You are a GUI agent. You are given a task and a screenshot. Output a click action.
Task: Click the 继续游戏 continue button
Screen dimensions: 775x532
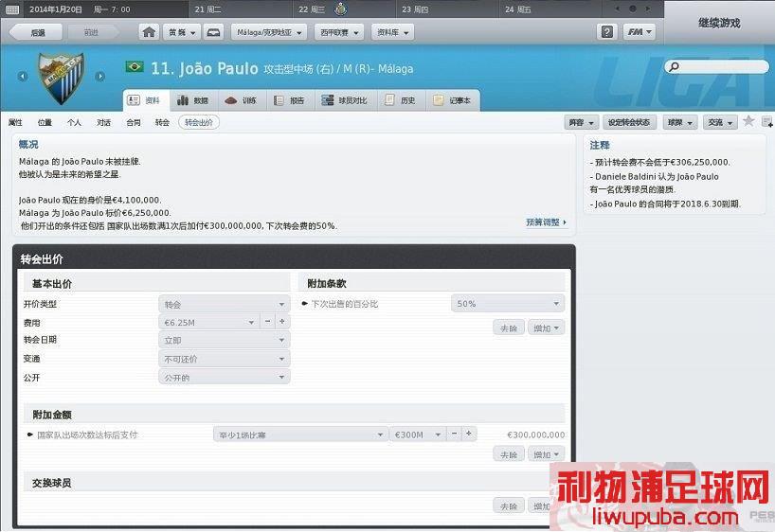(719, 23)
